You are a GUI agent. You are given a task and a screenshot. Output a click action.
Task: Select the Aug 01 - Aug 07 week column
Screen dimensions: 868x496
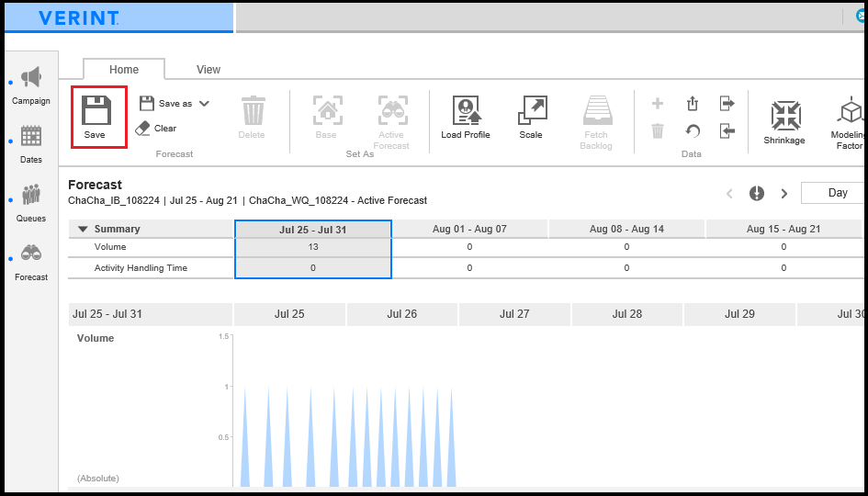469,230
